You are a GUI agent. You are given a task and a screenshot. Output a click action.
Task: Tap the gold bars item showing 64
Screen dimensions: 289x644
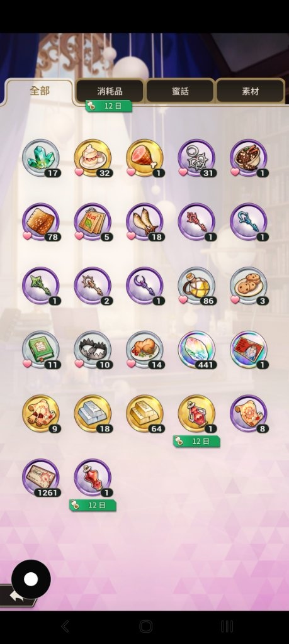[x=145, y=414]
